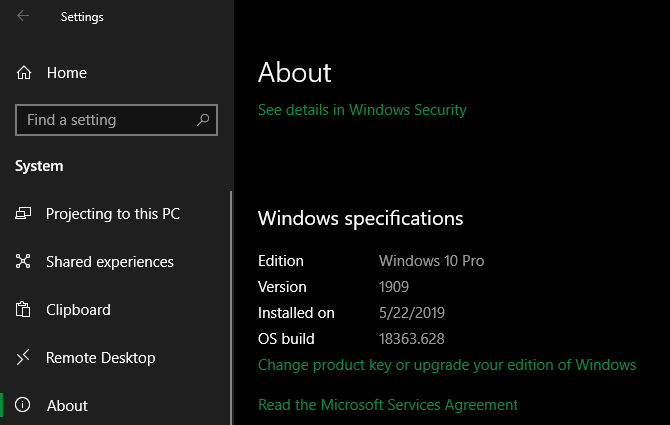Viewport: 670px width, 425px height.
Task: Read the Microsoft Services Agreement link
Action: pos(388,405)
